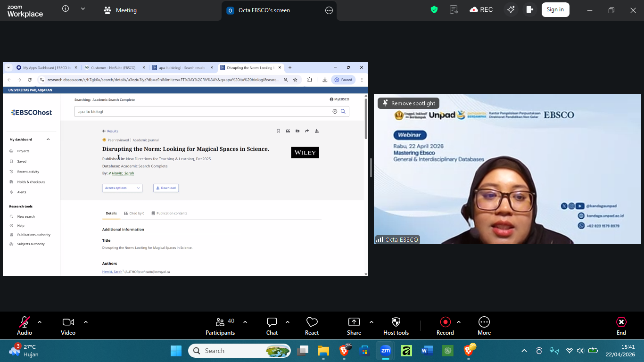644x362 pixels.
Task: Open the Chat panel
Action: (x=272, y=326)
